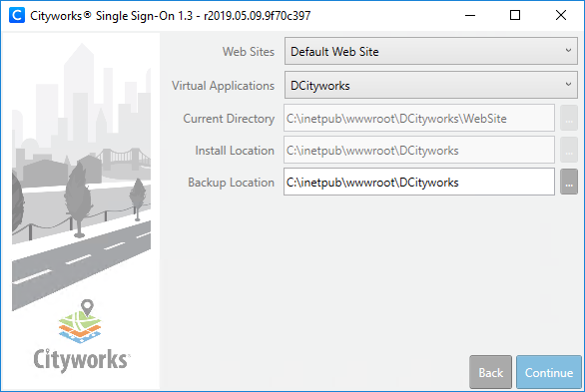585x392 pixels.
Task: Proceed with the Continue button
Action: pyautogui.click(x=549, y=372)
